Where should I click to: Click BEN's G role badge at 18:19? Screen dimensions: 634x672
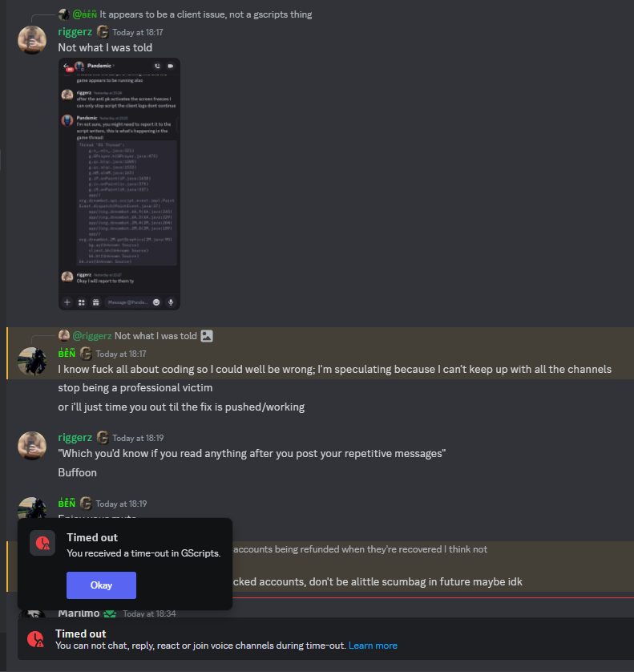point(86,503)
